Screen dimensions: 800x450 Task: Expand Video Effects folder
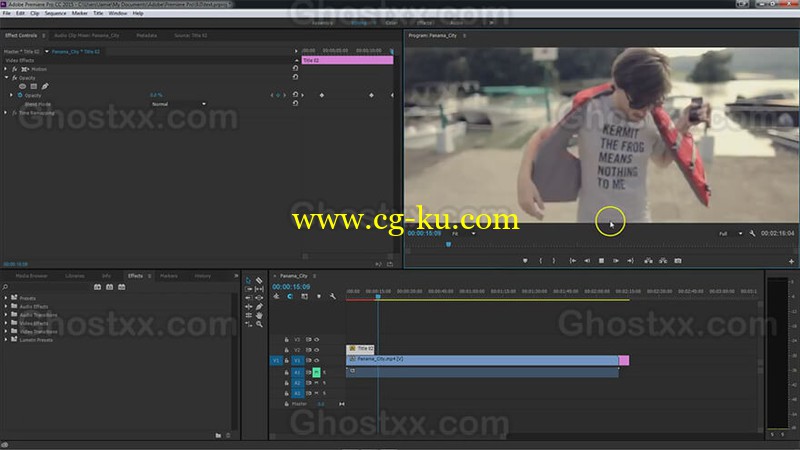pyautogui.click(x=6, y=323)
